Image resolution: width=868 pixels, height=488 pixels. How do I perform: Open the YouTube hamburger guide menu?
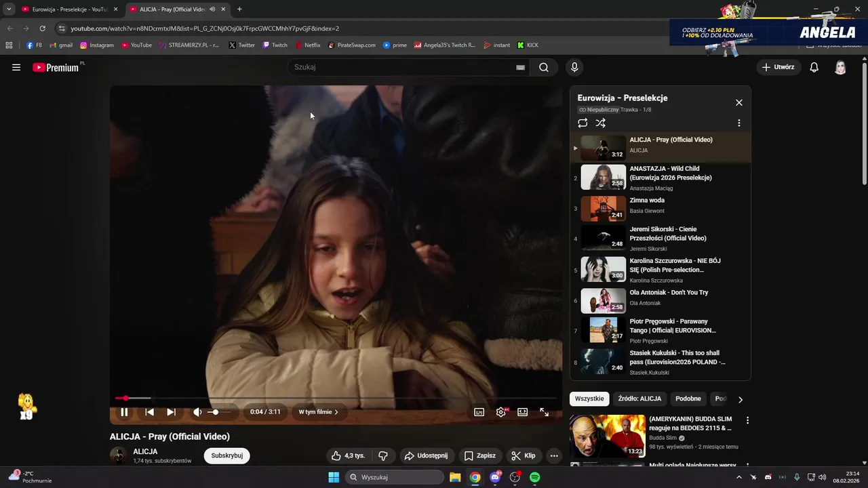tap(16, 67)
